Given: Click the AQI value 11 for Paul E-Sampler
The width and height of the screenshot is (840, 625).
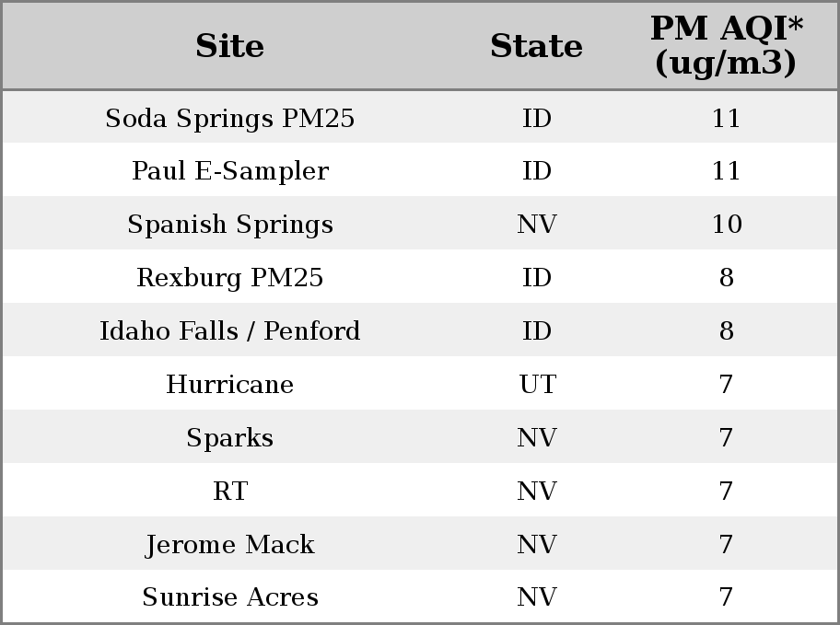Looking at the screenshot, I should 727,171.
